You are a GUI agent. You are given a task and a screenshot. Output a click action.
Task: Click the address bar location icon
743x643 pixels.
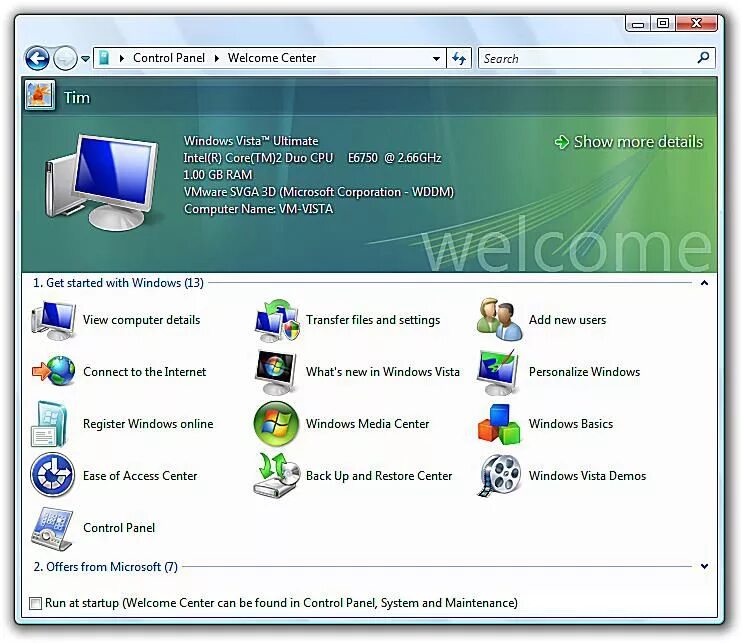tap(104, 58)
